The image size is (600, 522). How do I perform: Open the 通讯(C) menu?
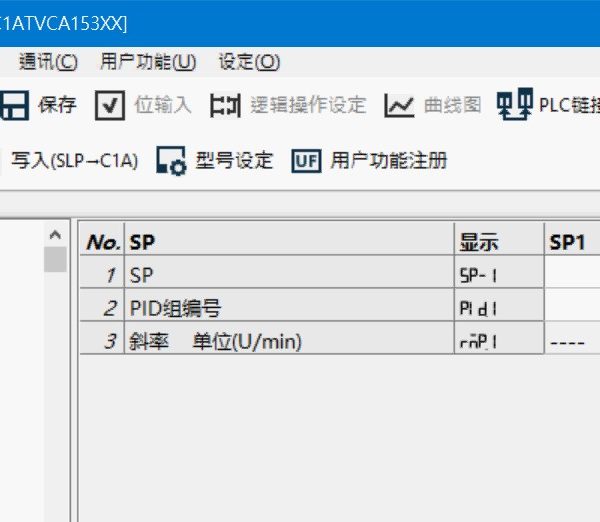coord(48,61)
